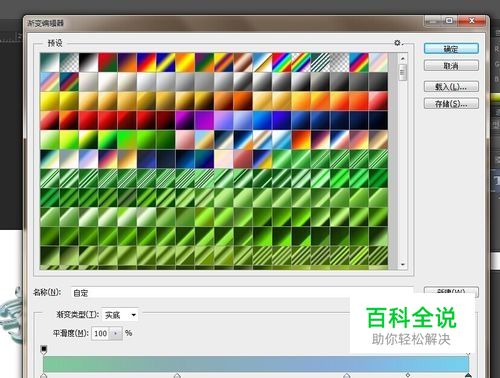Choose the teal-to-transparent checkered preset
The width and height of the screenshot is (500, 378).
[x=69, y=62]
